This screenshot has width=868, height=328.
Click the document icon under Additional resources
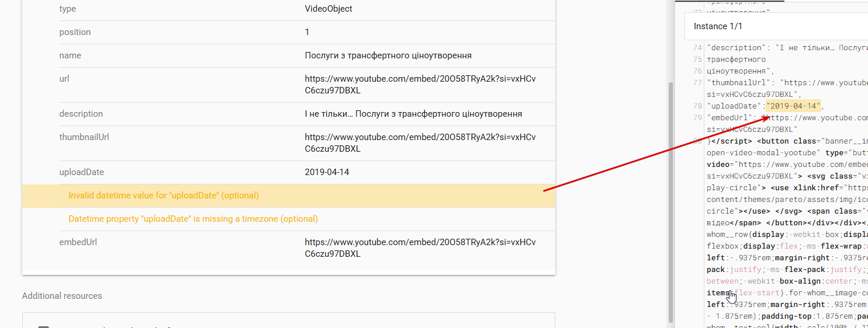43,327
